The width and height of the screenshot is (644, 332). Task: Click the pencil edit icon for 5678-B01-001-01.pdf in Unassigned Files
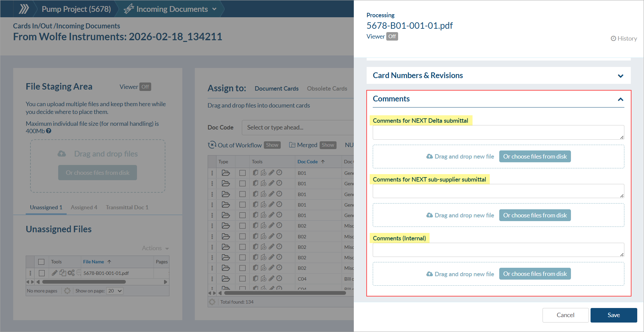click(54, 273)
